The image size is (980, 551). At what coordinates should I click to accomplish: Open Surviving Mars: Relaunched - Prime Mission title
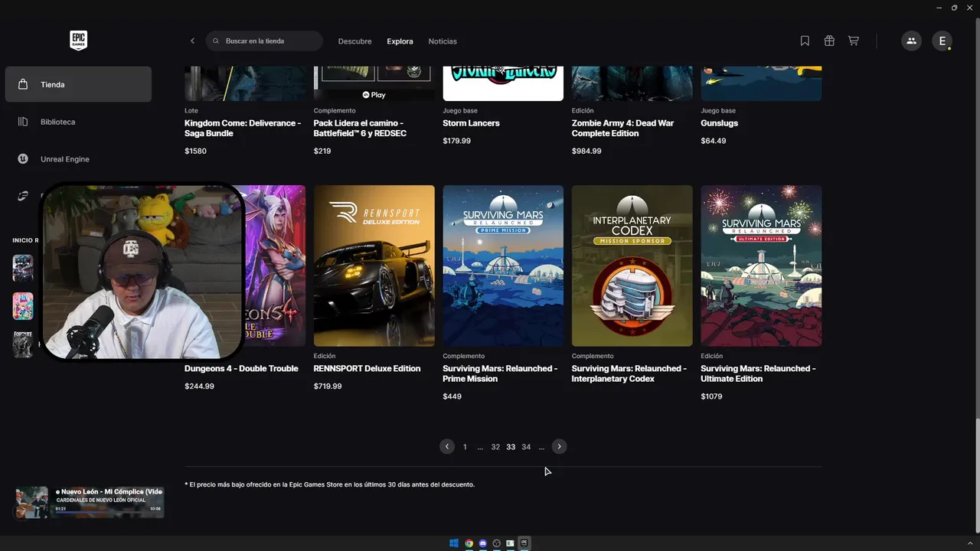(500, 373)
